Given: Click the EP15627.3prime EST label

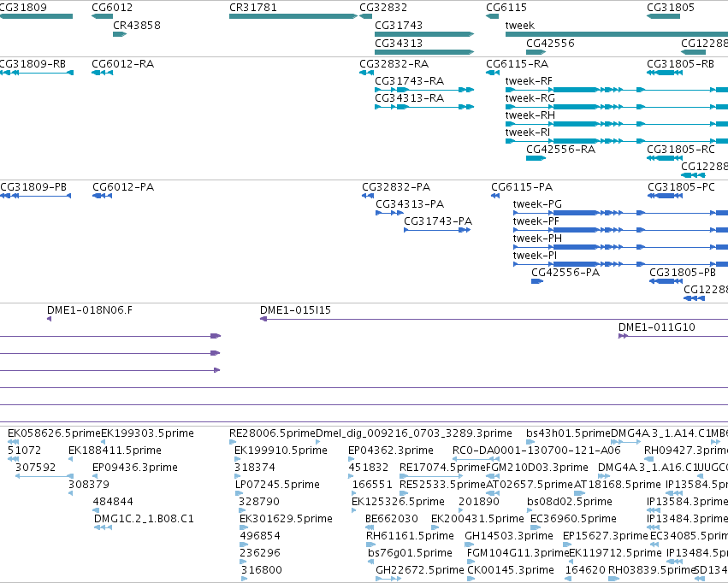Looking at the screenshot, I should coord(606,536).
